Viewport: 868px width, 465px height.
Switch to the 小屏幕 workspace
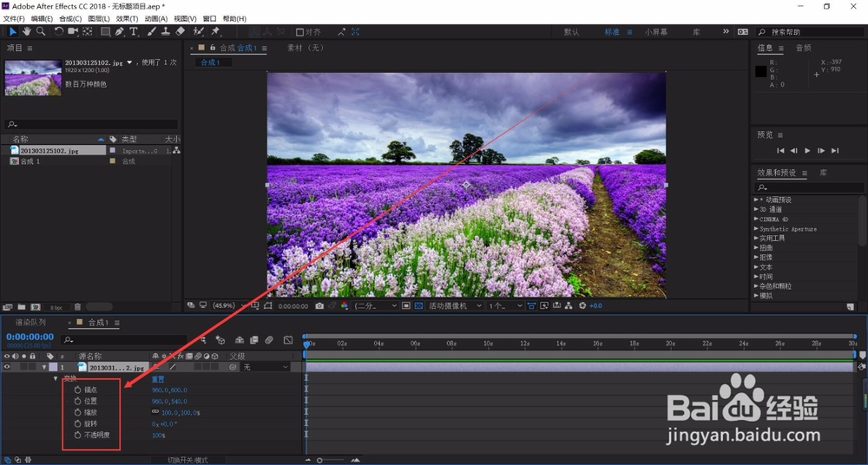[655, 32]
